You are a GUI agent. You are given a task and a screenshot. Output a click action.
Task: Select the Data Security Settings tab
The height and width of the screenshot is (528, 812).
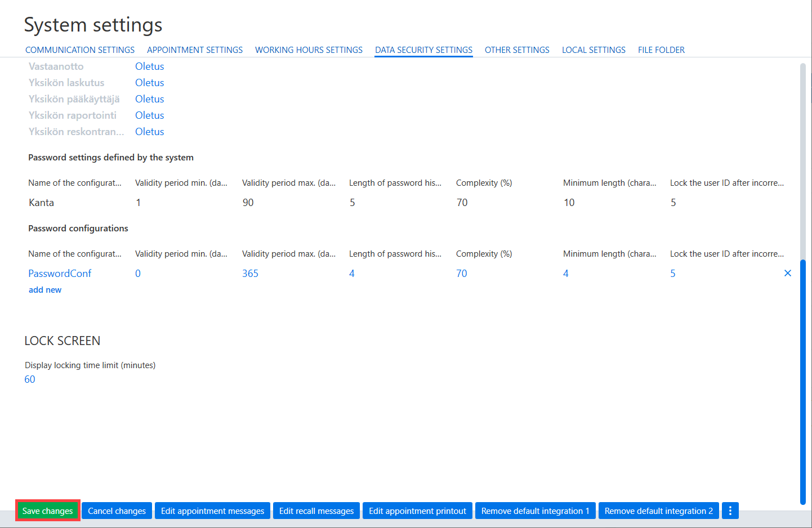[x=423, y=50]
